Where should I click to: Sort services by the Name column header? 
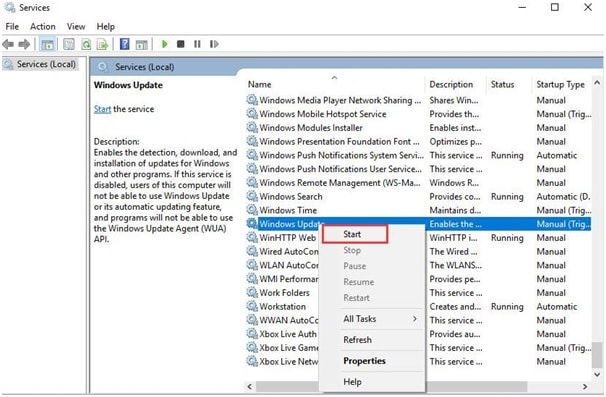point(259,84)
